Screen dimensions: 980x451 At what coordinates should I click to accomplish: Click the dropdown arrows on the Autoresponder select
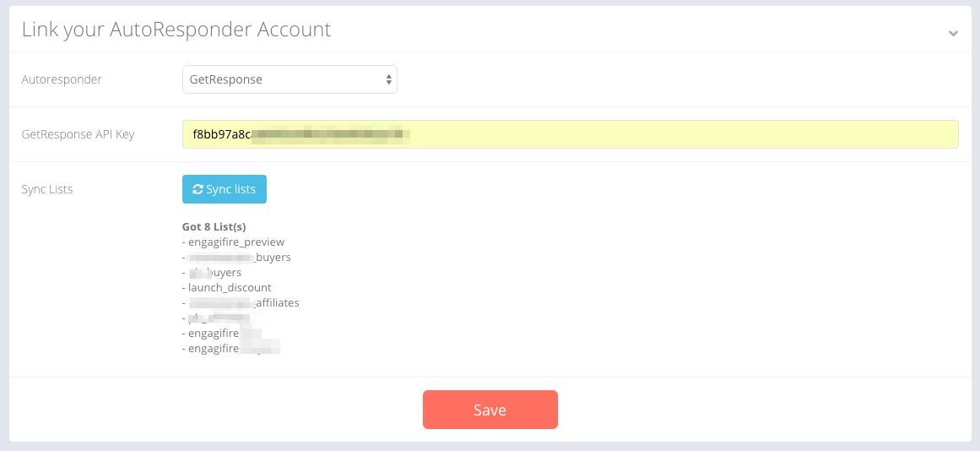[x=388, y=79]
